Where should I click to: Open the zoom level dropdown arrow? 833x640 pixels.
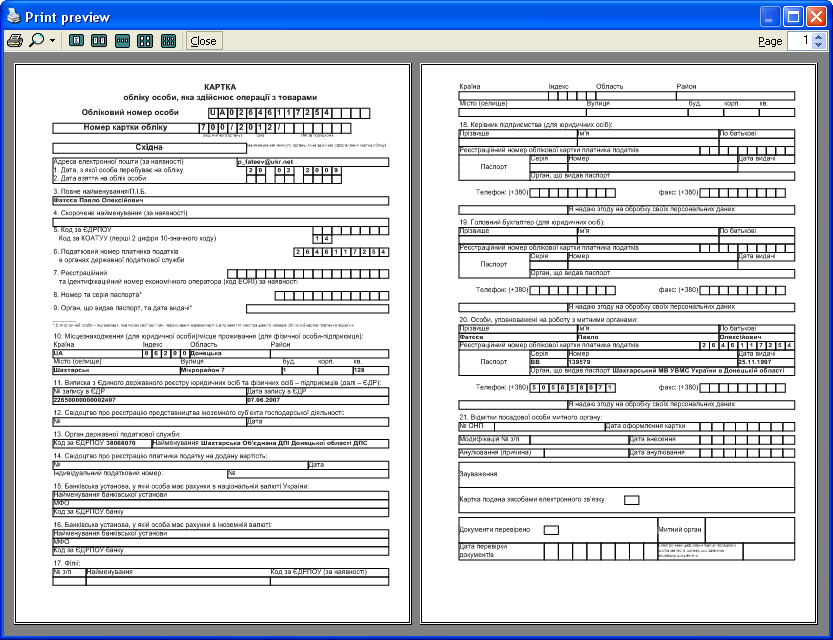click(52, 41)
